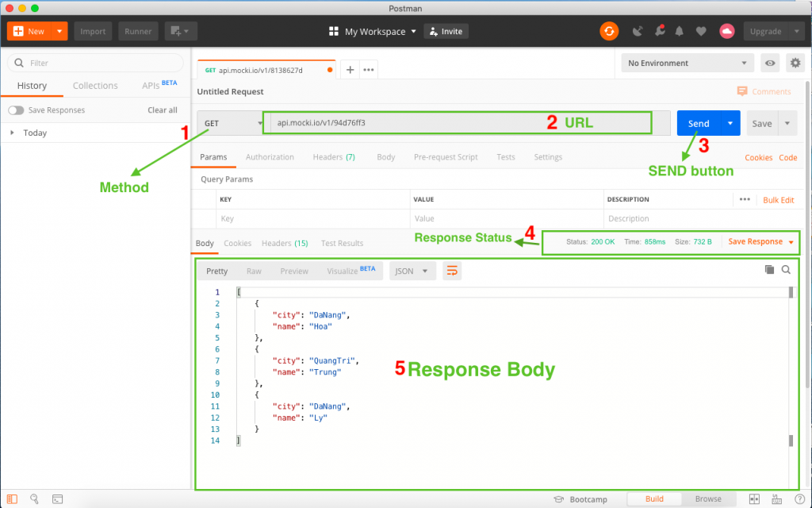812x508 pixels.
Task: Click the environment quick look eye icon
Action: pyautogui.click(x=770, y=63)
